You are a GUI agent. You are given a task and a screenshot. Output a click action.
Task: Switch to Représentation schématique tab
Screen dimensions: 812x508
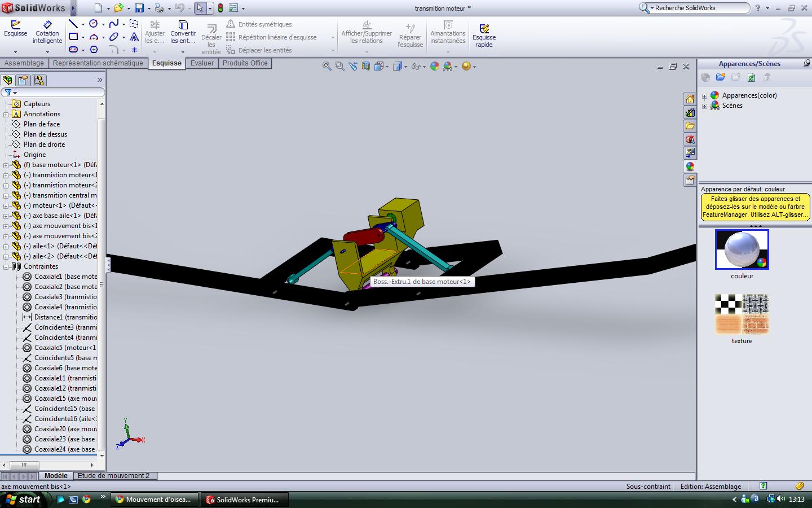pyautogui.click(x=98, y=63)
